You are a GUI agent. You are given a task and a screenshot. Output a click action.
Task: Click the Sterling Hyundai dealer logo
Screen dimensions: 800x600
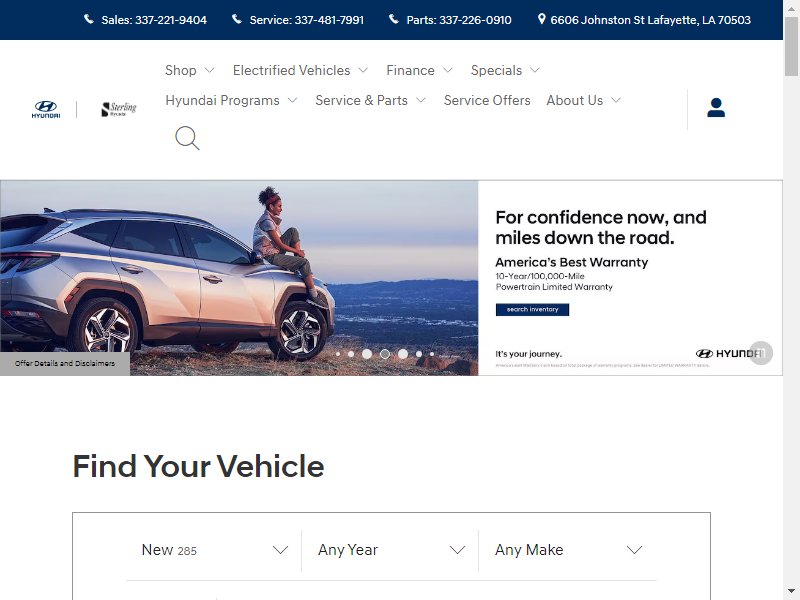click(119, 109)
